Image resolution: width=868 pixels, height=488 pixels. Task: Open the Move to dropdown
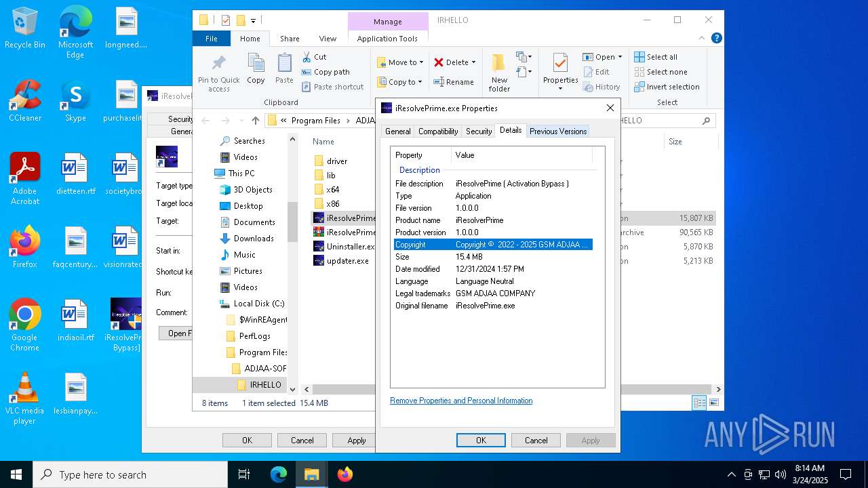400,62
